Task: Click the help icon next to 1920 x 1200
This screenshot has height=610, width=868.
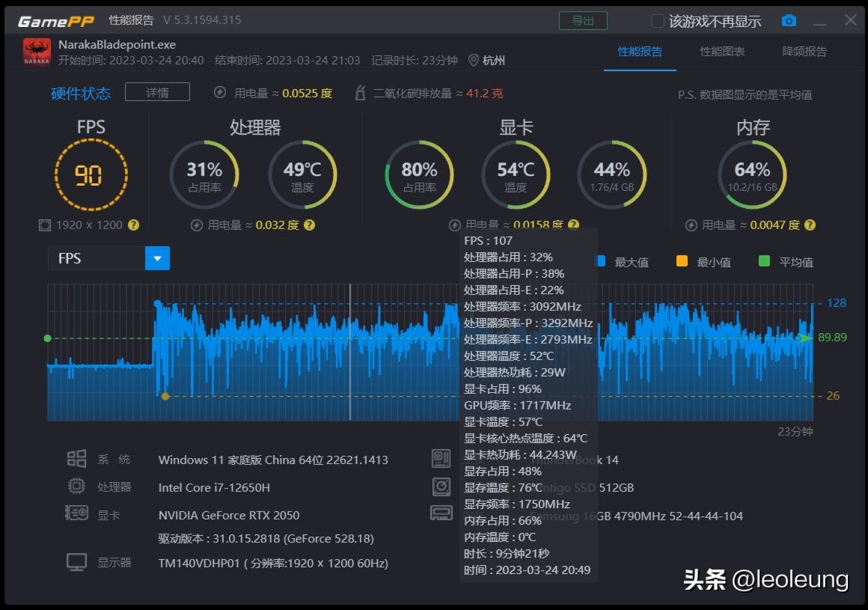Action: click(134, 225)
